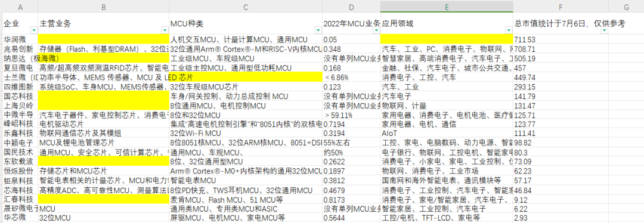Click the yellow empty 主营业务 cell for 汇春科技
The width and height of the screenshot is (644, 223).
[104, 200]
